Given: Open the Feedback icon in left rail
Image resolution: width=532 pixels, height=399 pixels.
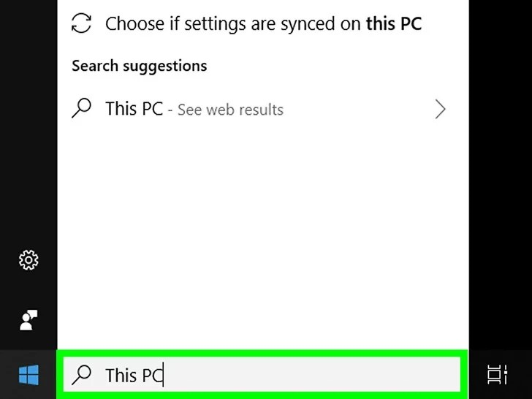Looking at the screenshot, I should [x=28, y=319].
